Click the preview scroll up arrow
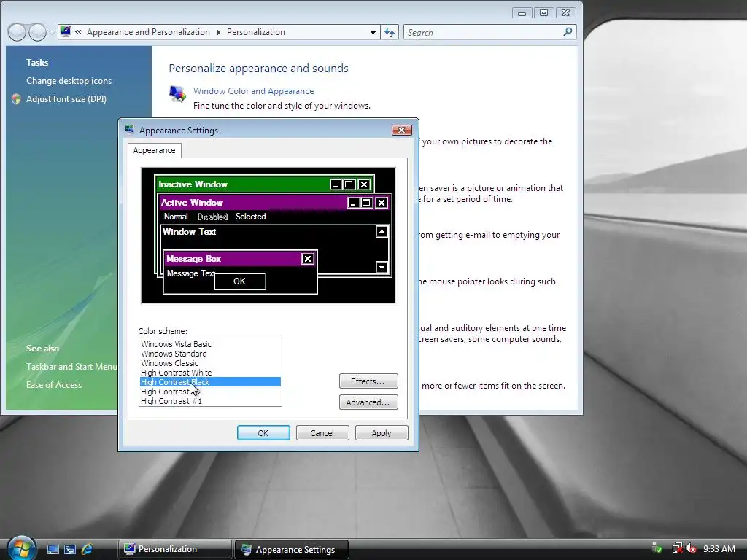Image resolution: width=747 pixels, height=560 pixels. pos(382,231)
